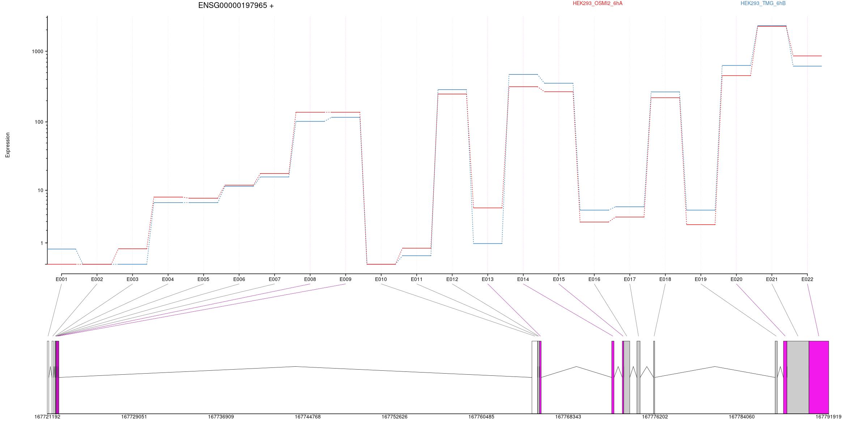The height and width of the screenshot is (434, 868).
Task: Click exon label E013
Action: pos(488,279)
